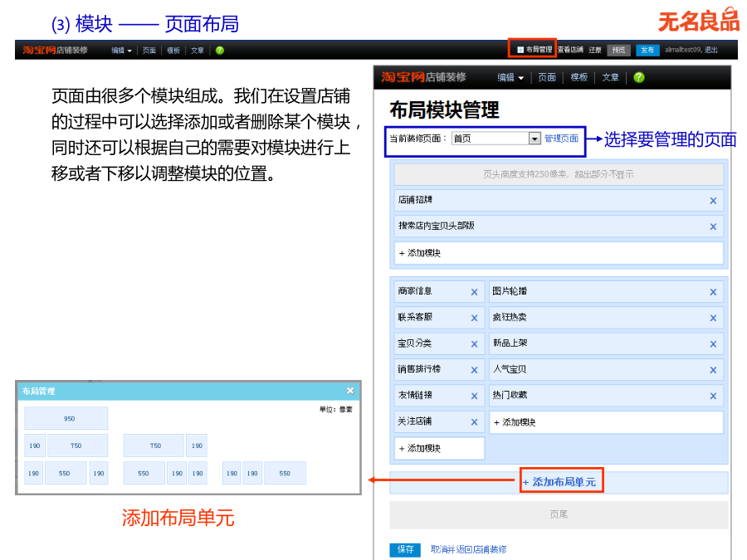The image size is (747, 560).
Task: Select the 热门收藏 module row
Action: point(607,395)
